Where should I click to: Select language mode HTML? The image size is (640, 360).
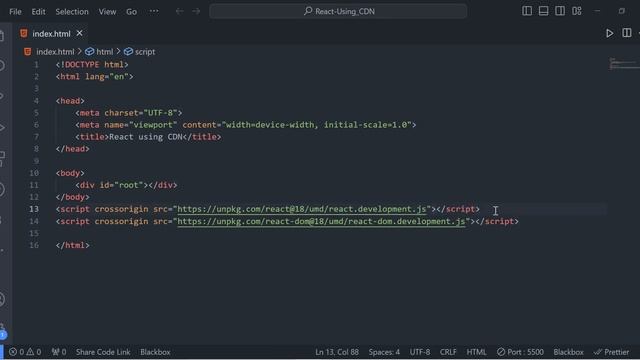pos(476,352)
